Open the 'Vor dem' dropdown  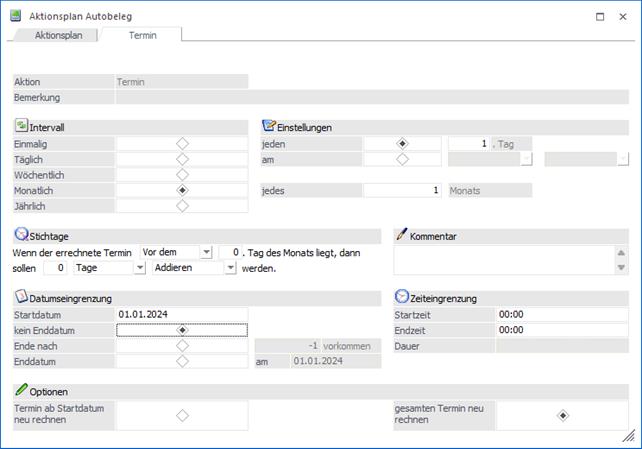pyautogui.click(x=206, y=252)
